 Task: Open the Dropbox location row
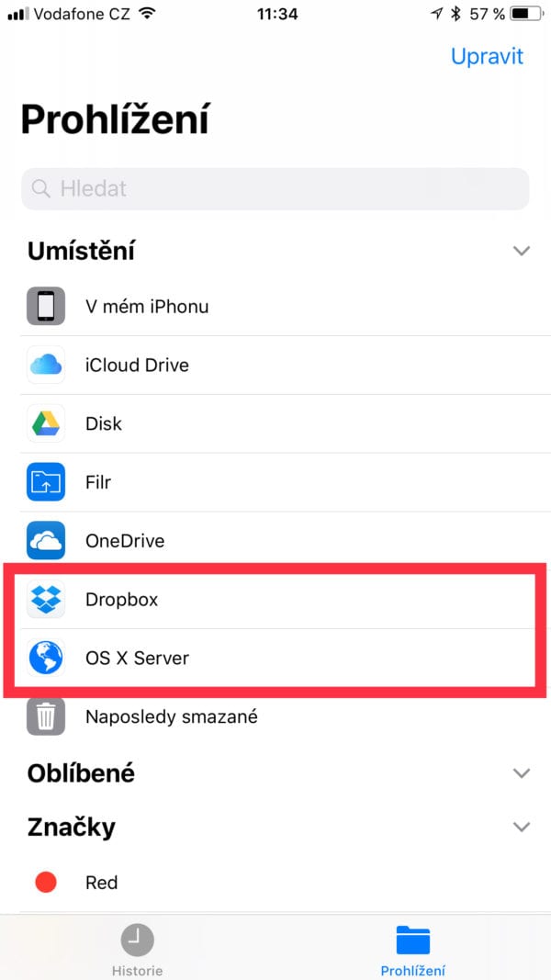pyautogui.click(x=275, y=600)
